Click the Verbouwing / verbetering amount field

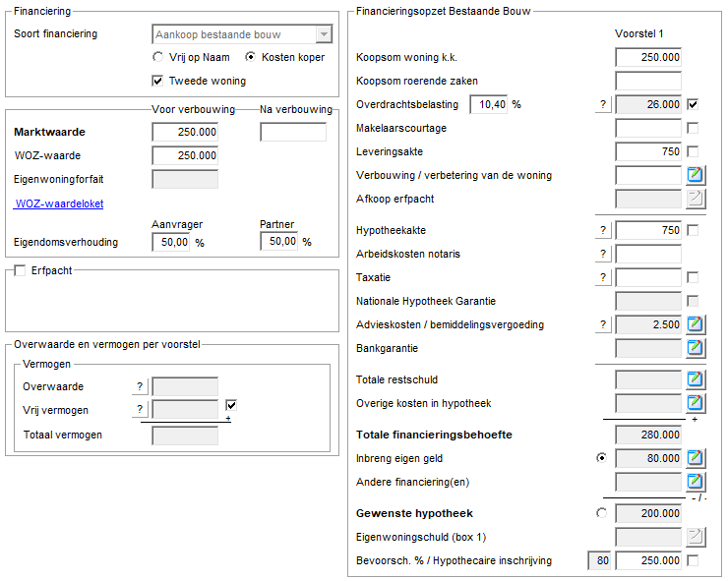pos(648,175)
